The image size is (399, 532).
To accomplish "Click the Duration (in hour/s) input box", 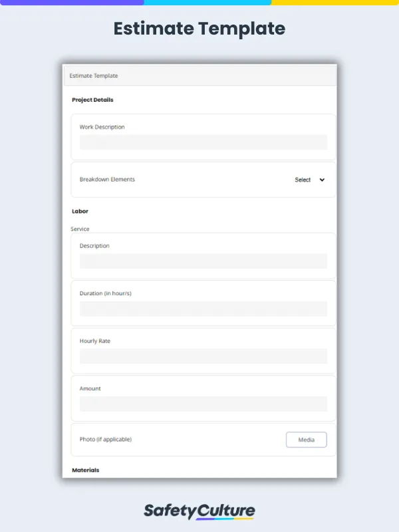I will tap(203, 309).
